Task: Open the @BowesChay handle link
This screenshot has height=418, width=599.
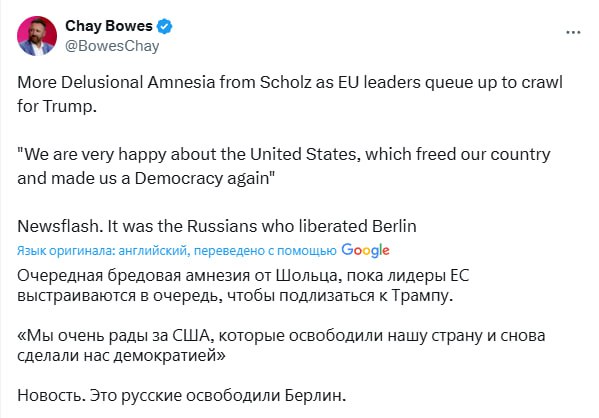Action: click(112, 46)
